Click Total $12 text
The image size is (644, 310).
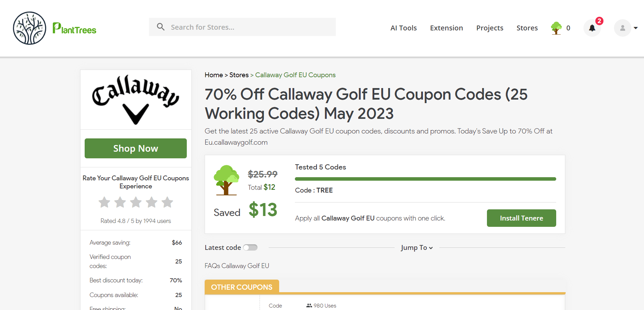262,187
